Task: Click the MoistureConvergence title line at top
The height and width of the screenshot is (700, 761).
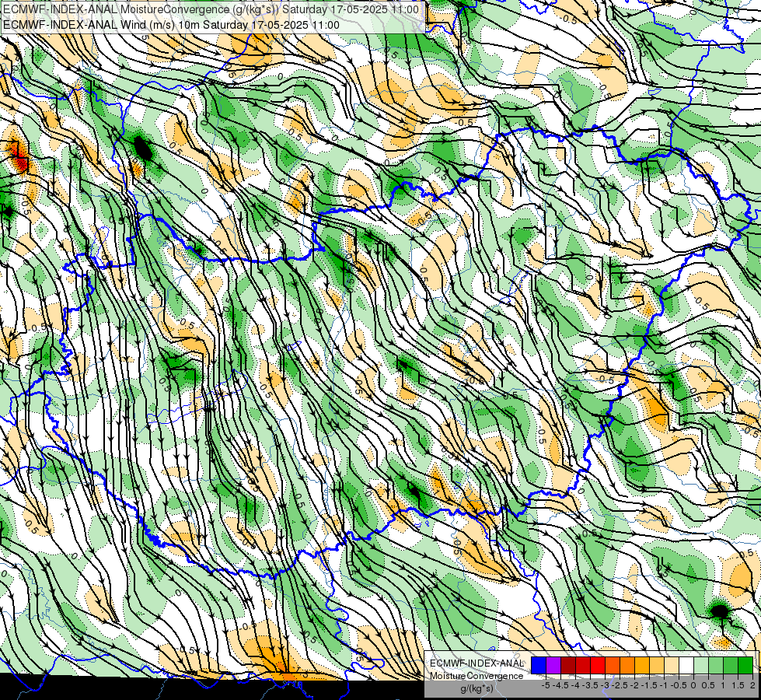Action: point(211,9)
